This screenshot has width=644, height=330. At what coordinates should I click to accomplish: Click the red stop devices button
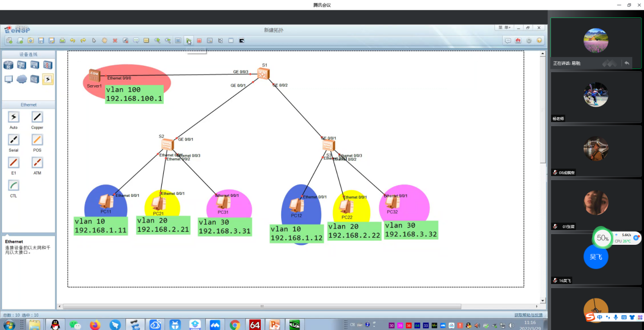[x=200, y=40]
